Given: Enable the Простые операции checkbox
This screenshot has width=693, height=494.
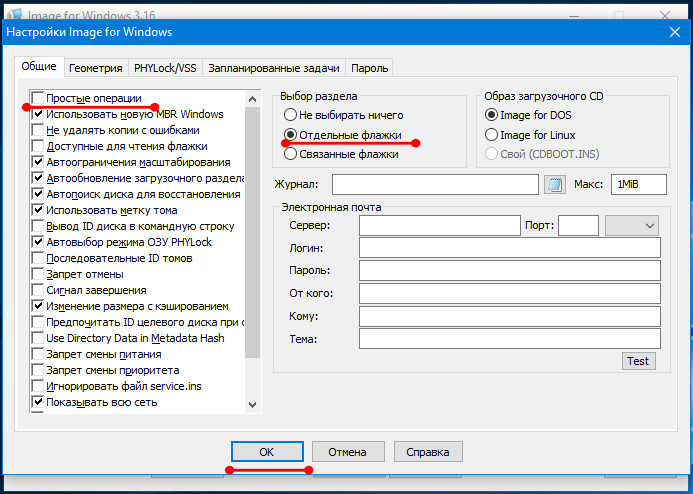Looking at the screenshot, I should click(38, 98).
